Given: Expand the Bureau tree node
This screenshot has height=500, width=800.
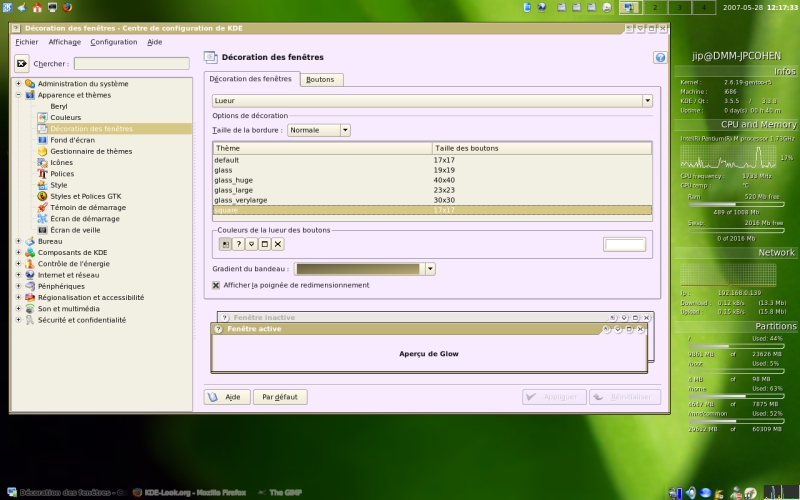Looking at the screenshot, I should pos(18,241).
